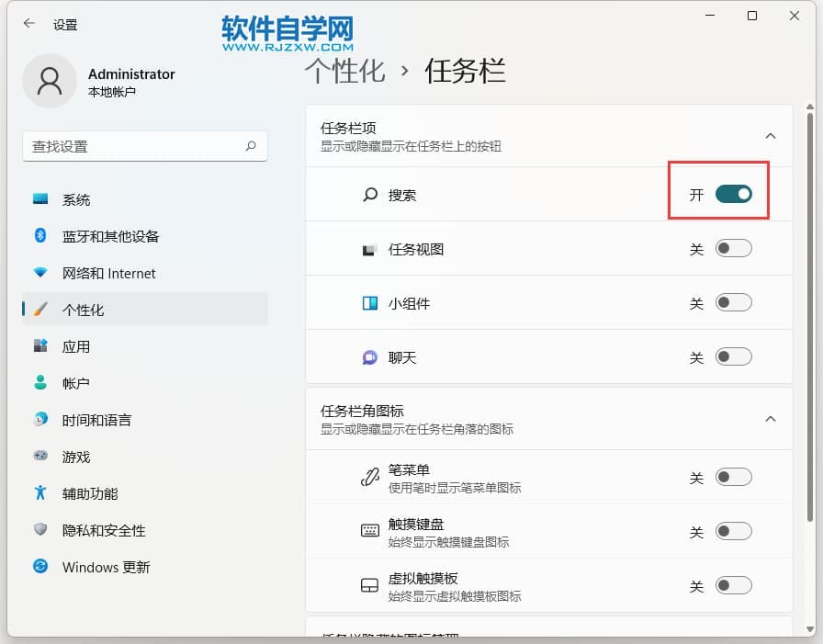Collapse the 任务栏角图标 section chevron
Image resolution: width=823 pixels, height=644 pixels.
[770, 419]
